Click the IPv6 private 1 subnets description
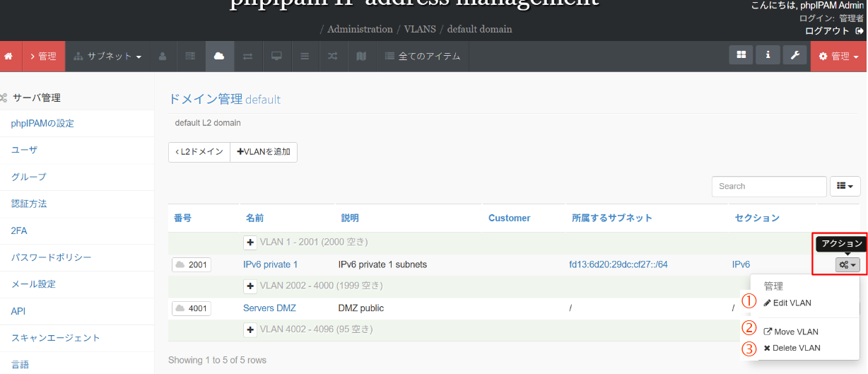Image resolution: width=868 pixels, height=374 pixels. click(x=382, y=264)
